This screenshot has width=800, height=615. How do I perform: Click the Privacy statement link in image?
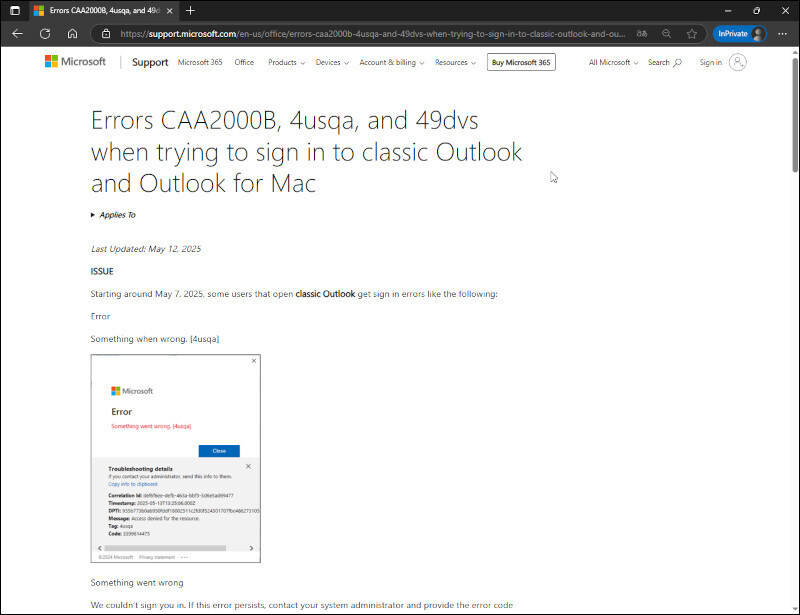[x=157, y=557]
